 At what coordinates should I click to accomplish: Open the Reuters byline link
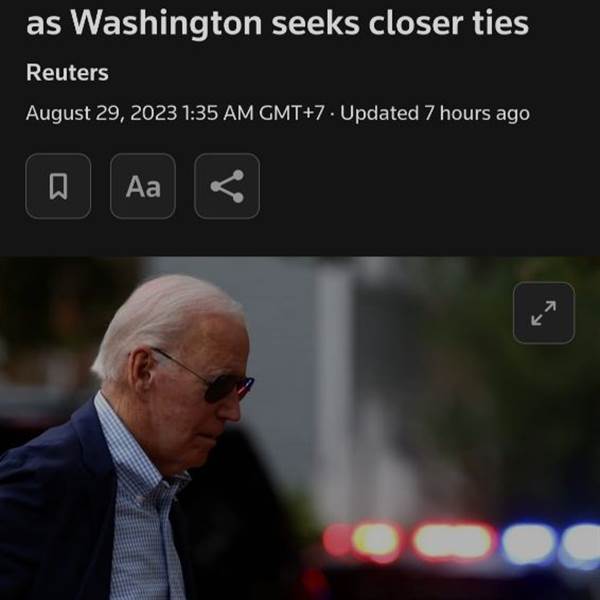(x=67, y=72)
